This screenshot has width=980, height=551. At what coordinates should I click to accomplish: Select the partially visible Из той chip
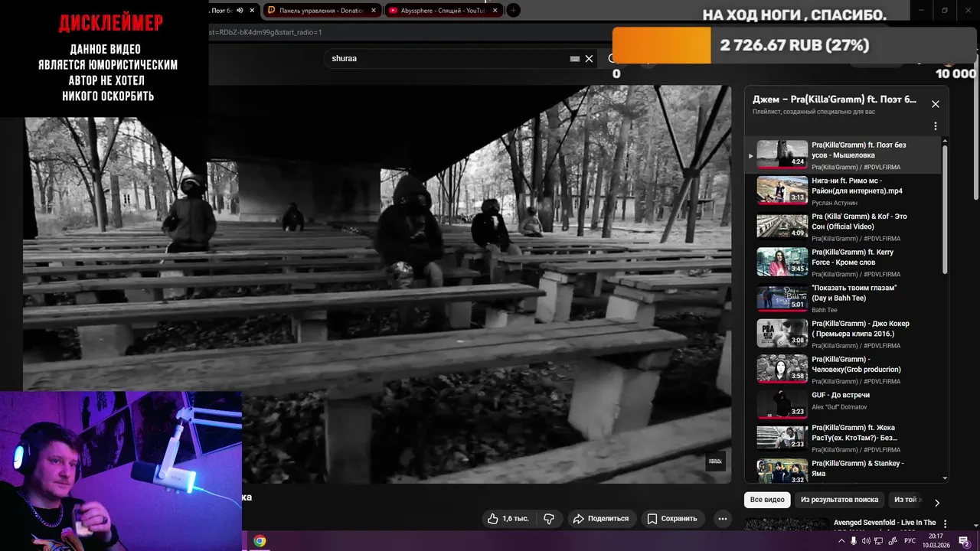(x=906, y=500)
